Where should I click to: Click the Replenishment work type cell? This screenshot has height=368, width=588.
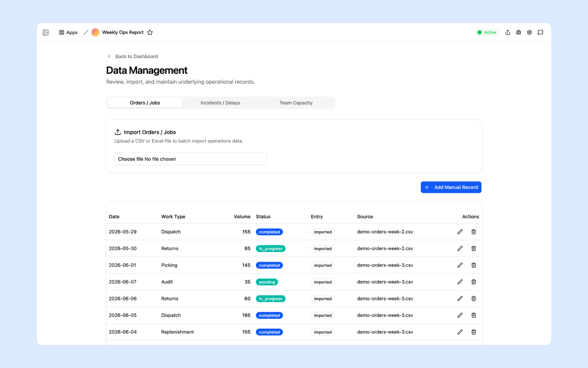pos(178,332)
